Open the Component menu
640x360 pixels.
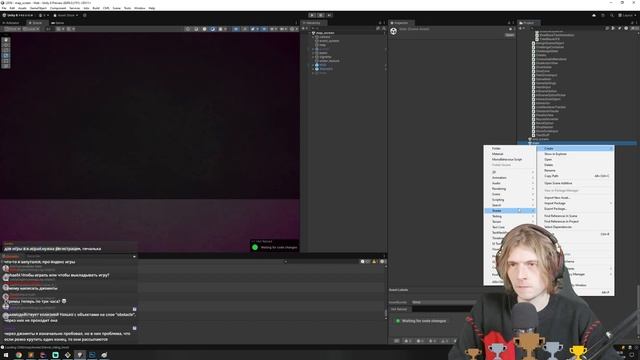tap(58, 8)
